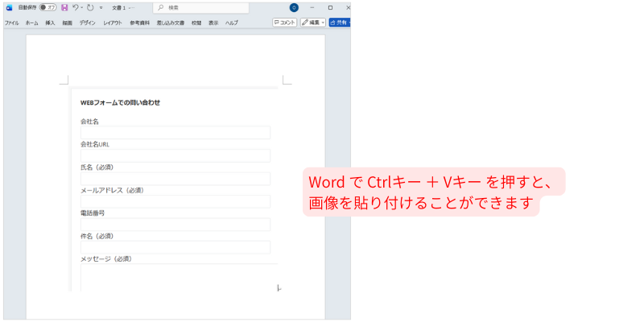
Task: Switch to the デザイン tab
Action: pos(88,23)
